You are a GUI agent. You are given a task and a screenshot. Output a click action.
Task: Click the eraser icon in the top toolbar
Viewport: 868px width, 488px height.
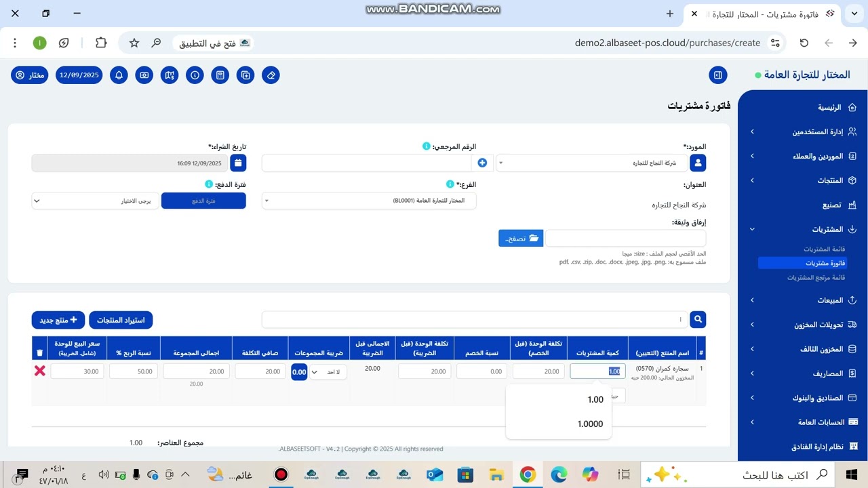[x=271, y=75]
